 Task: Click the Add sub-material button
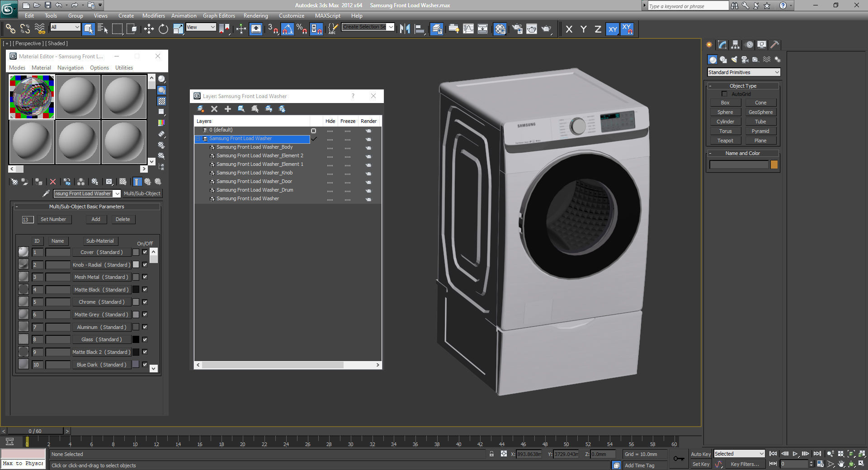coord(96,219)
